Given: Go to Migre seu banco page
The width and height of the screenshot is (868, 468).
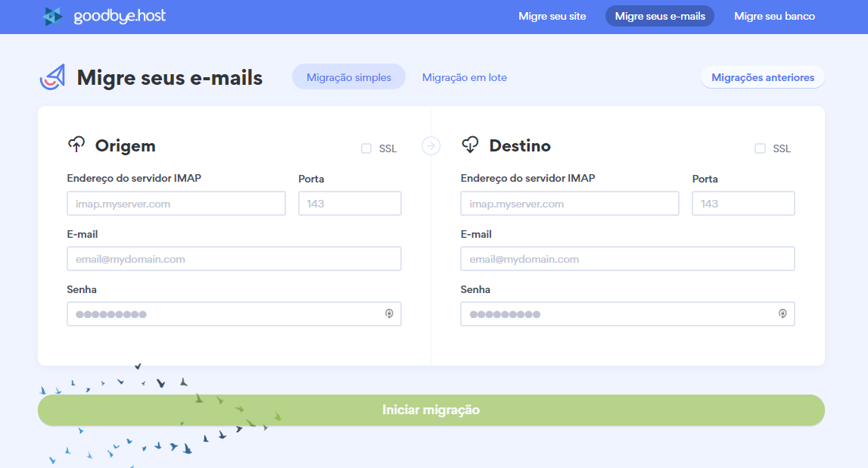Looking at the screenshot, I should (774, 16).
